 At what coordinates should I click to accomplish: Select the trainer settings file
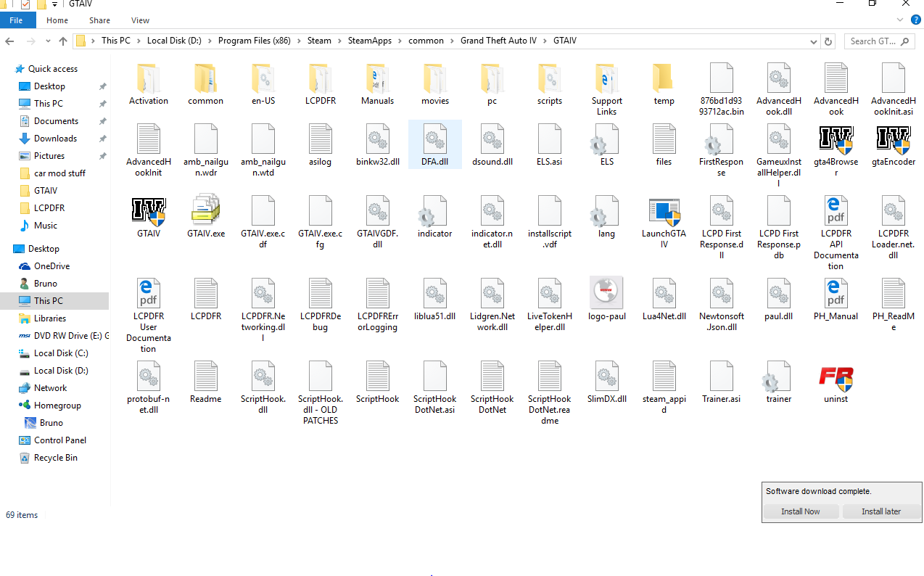(x=778, y=376)
